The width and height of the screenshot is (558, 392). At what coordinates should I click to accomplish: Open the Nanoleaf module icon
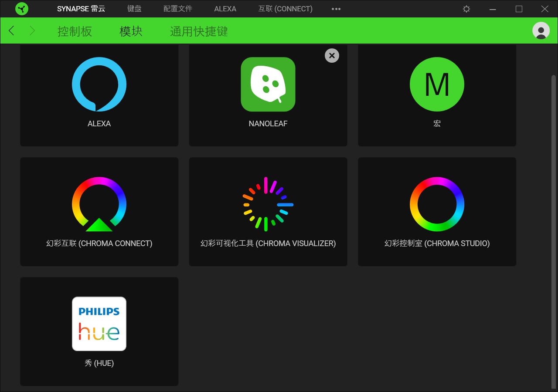268,84
